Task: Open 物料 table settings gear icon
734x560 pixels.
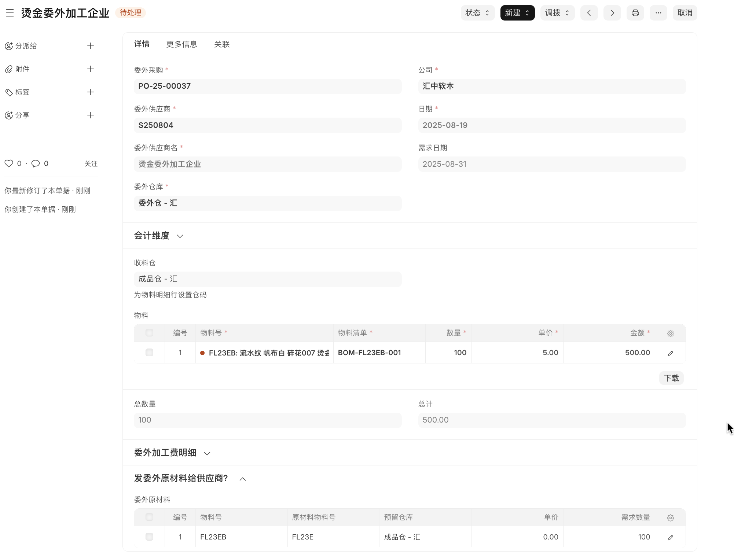Action: click(x=670, y=333)
